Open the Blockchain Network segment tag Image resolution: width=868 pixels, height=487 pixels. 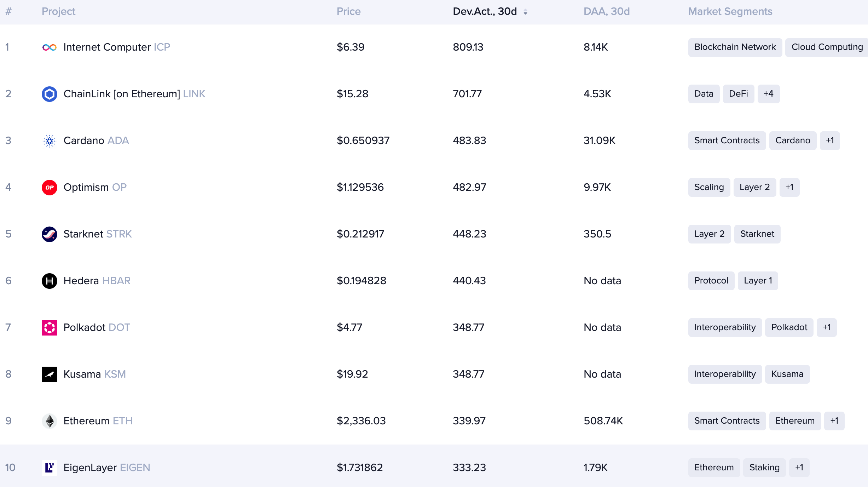(x=735, y=47)
